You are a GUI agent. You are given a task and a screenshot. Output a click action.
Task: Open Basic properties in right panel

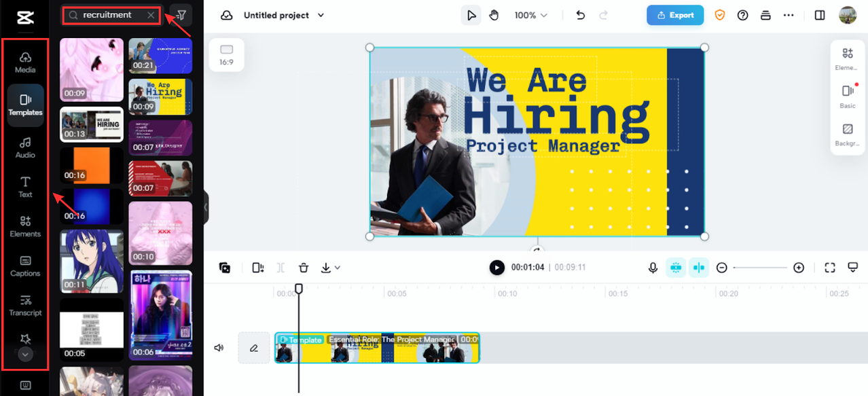point(847,96)
